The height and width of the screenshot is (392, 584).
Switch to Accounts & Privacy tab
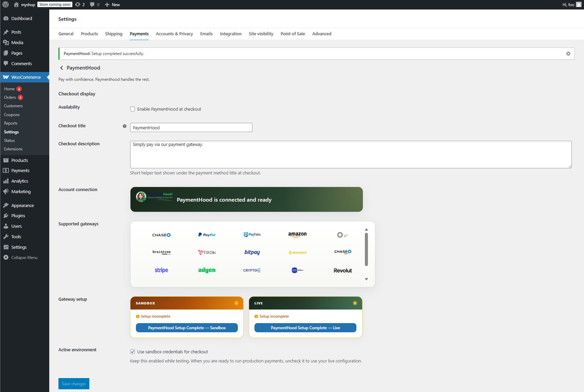tap(174, 34)
